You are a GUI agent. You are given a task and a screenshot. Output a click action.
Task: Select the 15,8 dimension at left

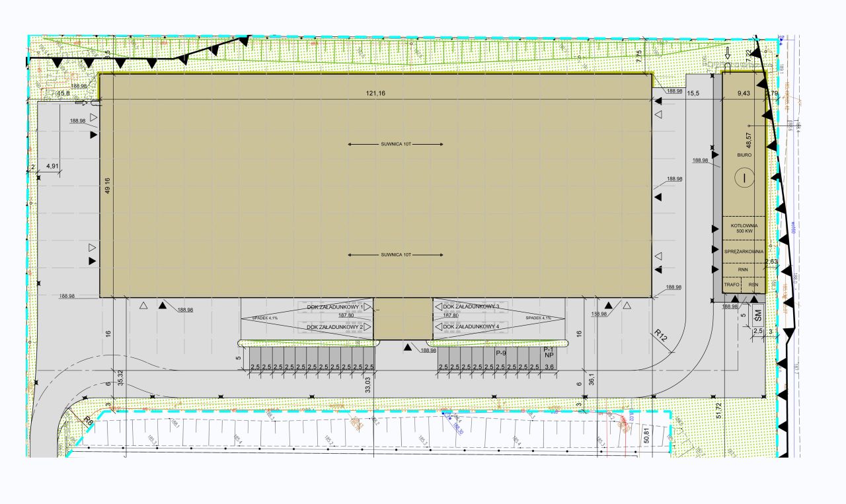[x=63, y=94]
